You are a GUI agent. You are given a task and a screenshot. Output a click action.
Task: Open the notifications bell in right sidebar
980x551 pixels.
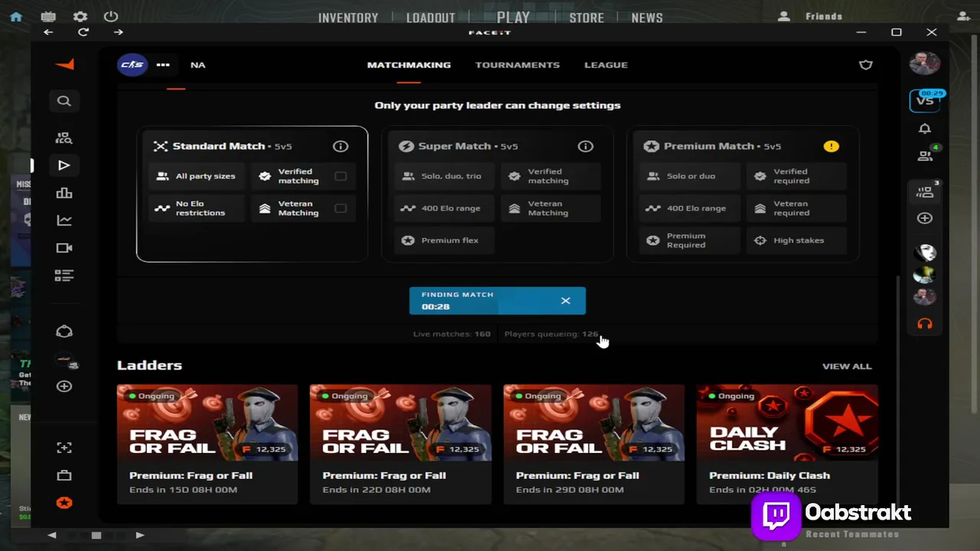[x=925, y=129]
